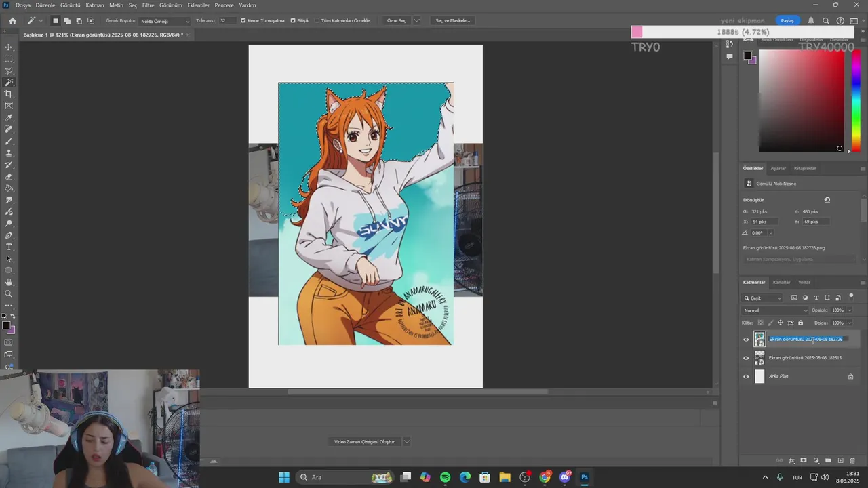Viewport: 868px width, 488px height.
Task: Add a layer mask
Action: pyautogui.click(x=804, y=460)
